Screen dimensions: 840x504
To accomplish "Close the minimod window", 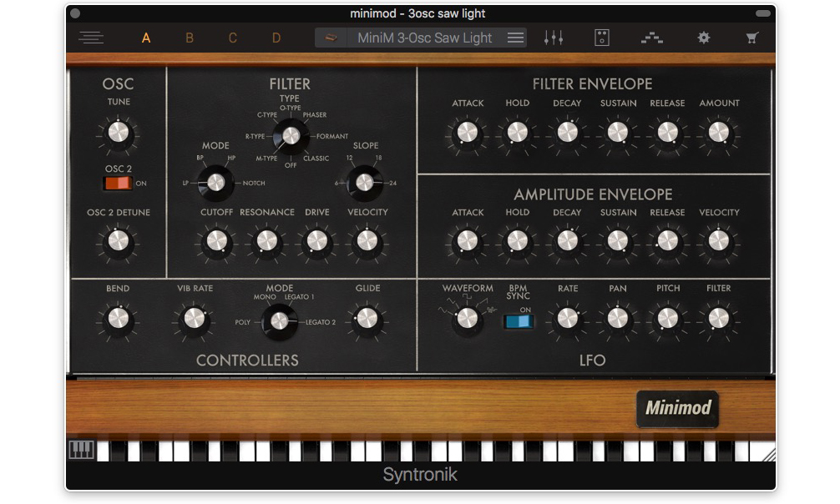I will pos(75,13).
